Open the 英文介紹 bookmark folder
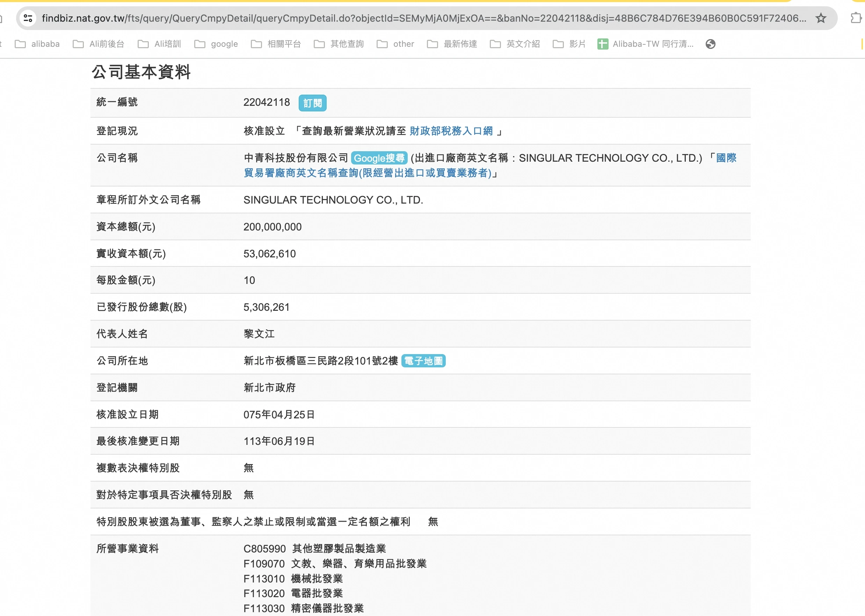Viewport: 865px width, 616px height. [x=515, y=44]
